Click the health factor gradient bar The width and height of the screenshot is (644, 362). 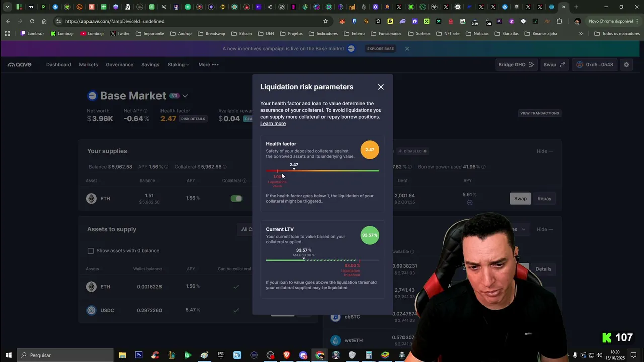point(323,171)
